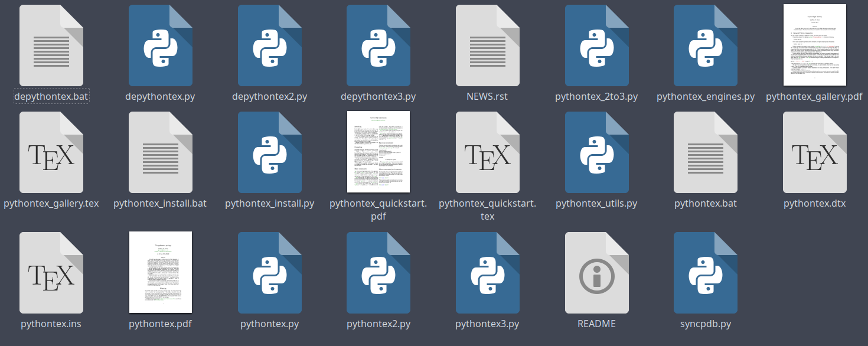Select depythontex2.py file icon
868x346 pixels.
(x=270, y=46)
